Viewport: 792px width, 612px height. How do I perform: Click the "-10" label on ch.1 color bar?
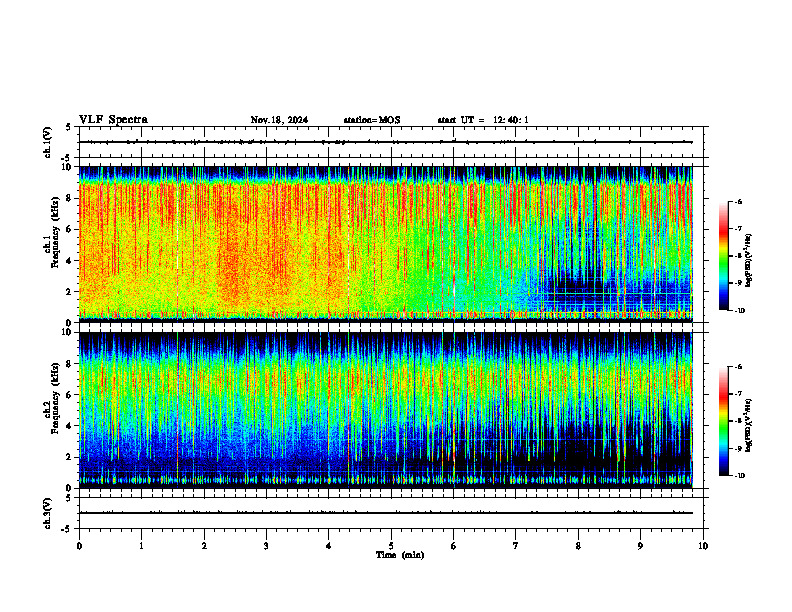[739, 311]
